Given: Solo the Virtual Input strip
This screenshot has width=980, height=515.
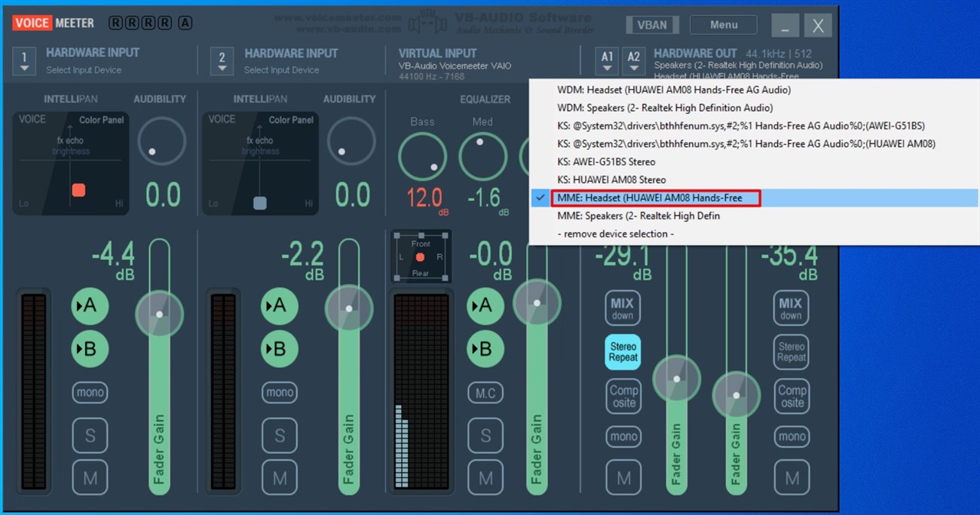Looking at the screenshot, I should tap(485, 436).
